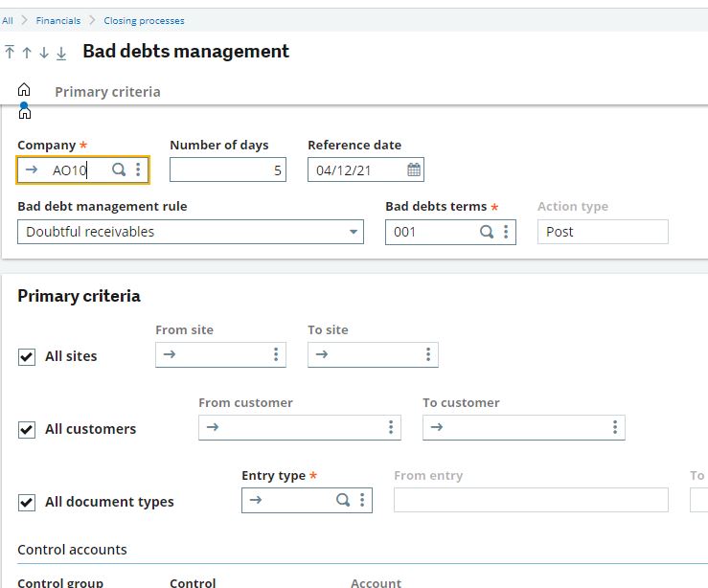Open calendar picker for Reference date

pyautogui.click(x=414, y=170)
